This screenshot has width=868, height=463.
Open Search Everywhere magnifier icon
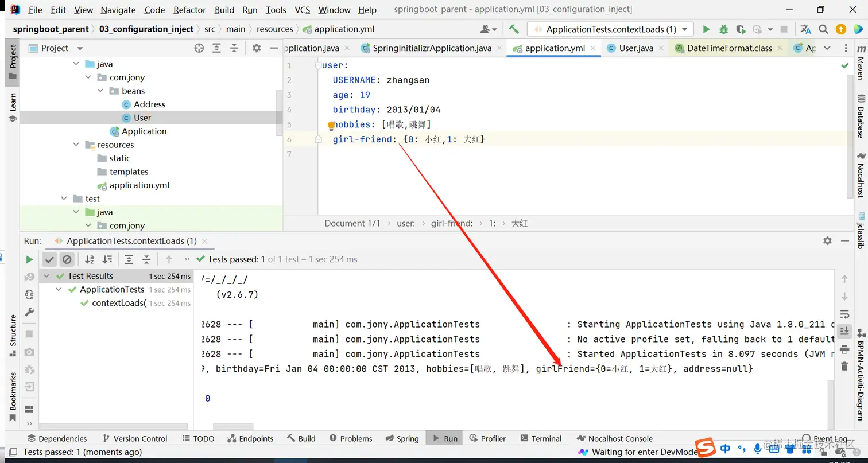point(823,29)
